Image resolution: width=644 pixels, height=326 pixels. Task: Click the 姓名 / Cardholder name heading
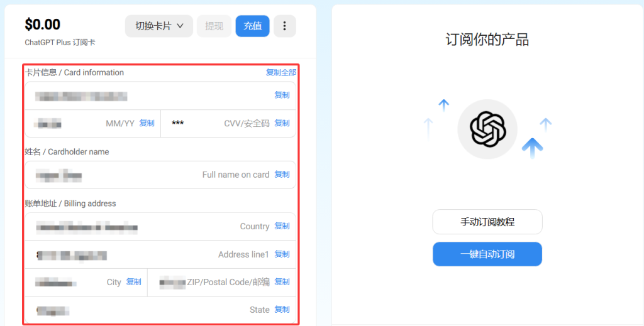point(67,152)
